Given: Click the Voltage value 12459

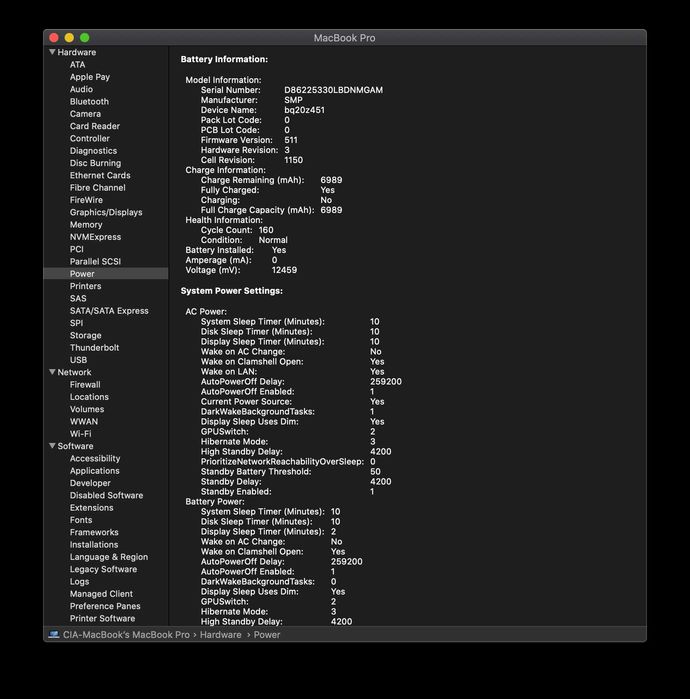Looking at the screenshot, I should [x=284, y=270].
